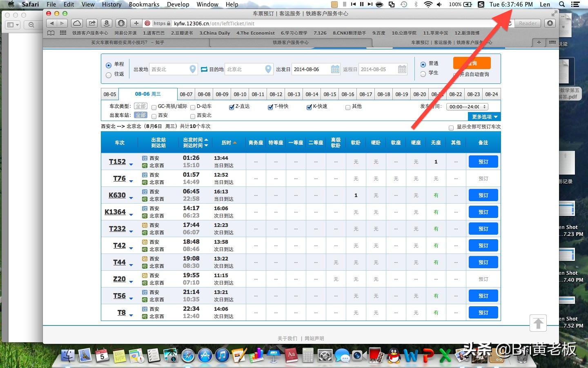
Task: Select the 往返 round-trip radio button
Action: (x=109, y=75)
